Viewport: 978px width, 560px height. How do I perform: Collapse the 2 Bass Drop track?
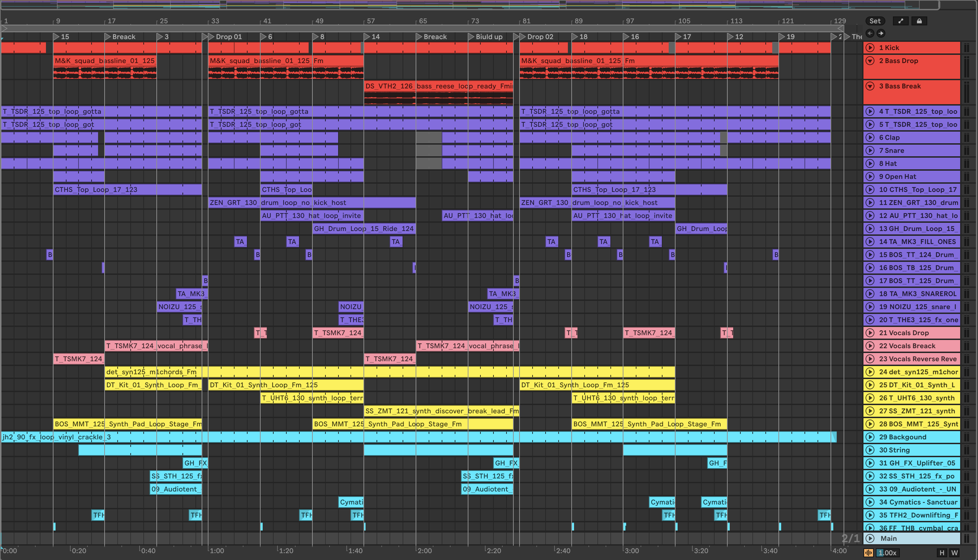[870, 61]
